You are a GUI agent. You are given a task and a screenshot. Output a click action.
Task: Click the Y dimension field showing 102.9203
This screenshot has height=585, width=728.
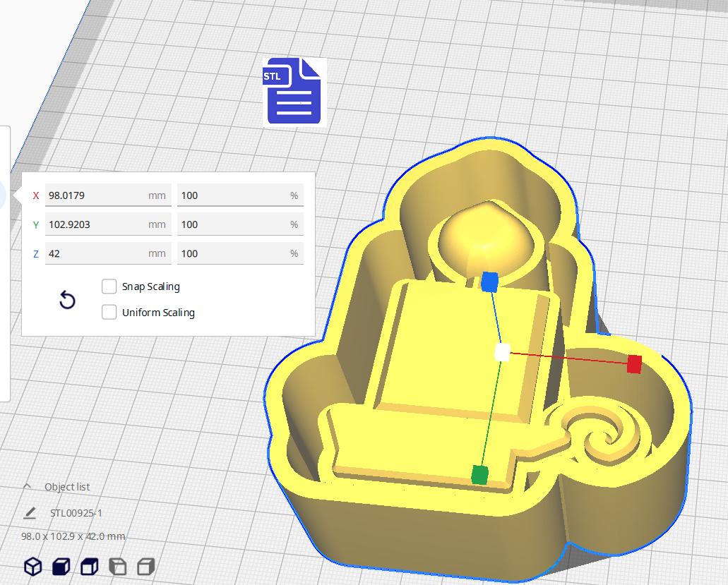coord(106,224)
